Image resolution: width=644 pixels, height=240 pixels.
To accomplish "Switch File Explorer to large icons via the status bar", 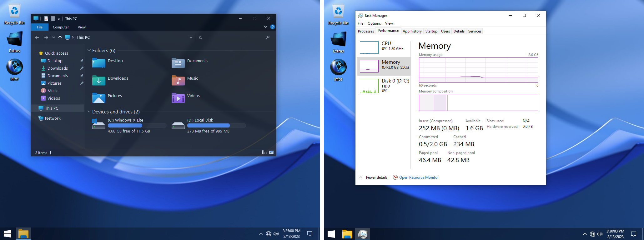I will coord(271,152).
